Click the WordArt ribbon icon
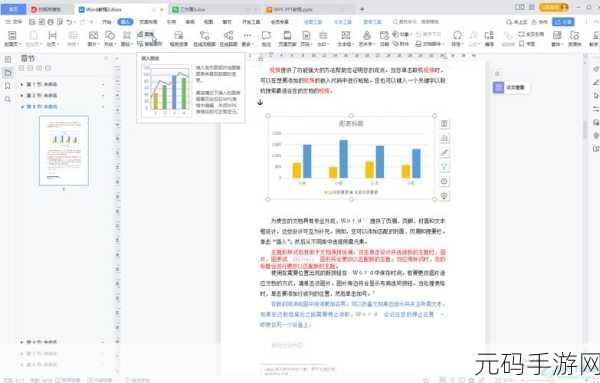Viewport: 600px width, 383px height. point(367,36)
